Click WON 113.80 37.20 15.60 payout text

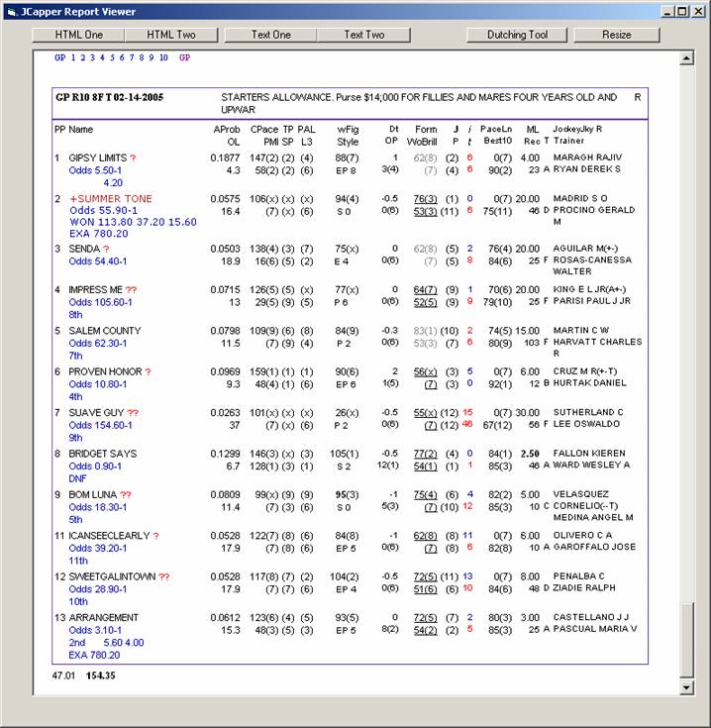click(133, 222)
